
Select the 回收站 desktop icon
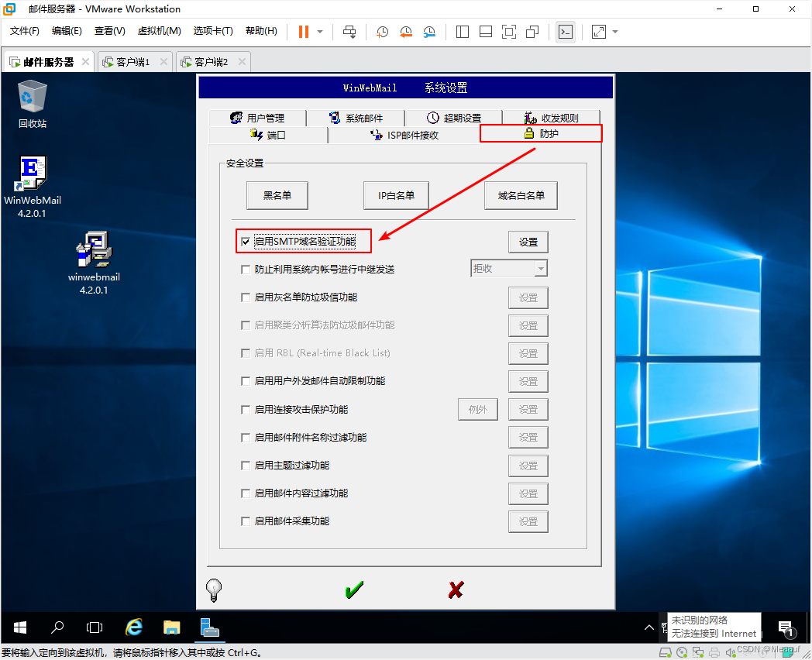32,104
